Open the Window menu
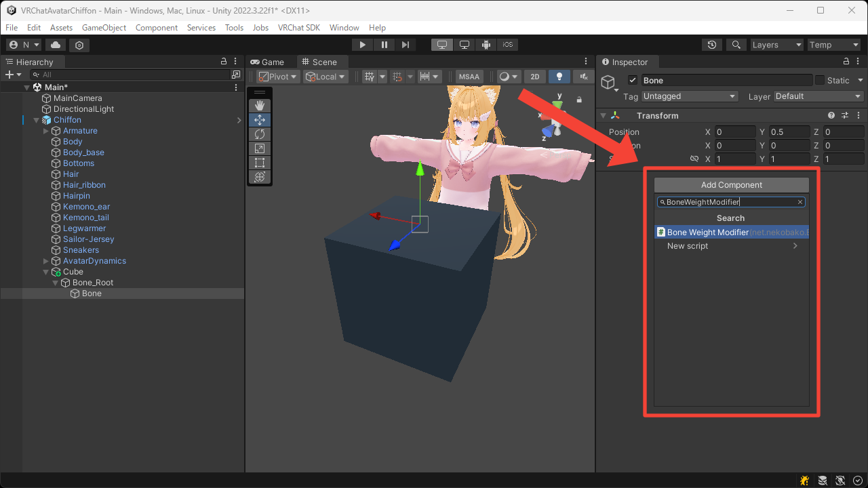 click(344, 28)
